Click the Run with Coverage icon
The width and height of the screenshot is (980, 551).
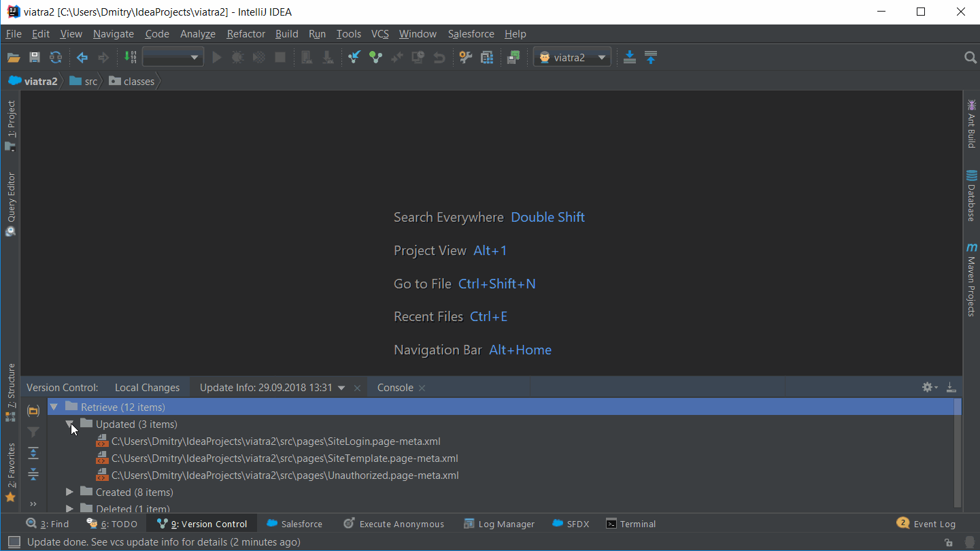tap(258, 58)
